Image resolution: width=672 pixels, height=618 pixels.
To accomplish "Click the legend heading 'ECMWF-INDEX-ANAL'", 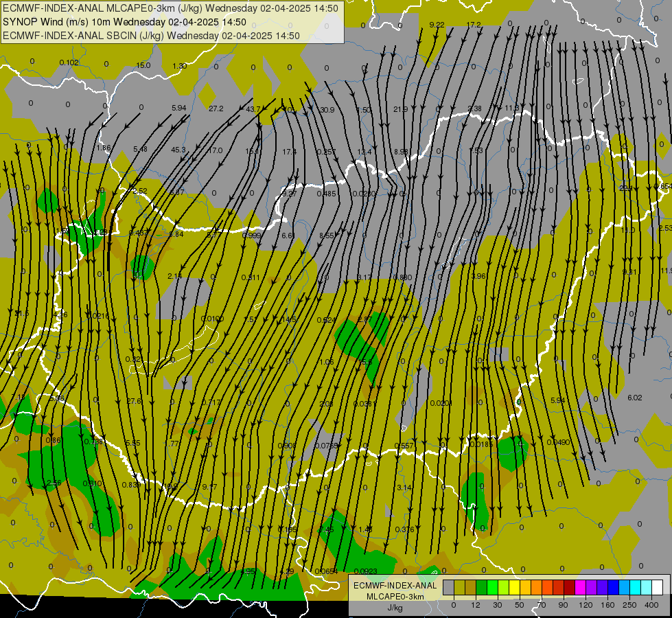I will pos(395,586).
